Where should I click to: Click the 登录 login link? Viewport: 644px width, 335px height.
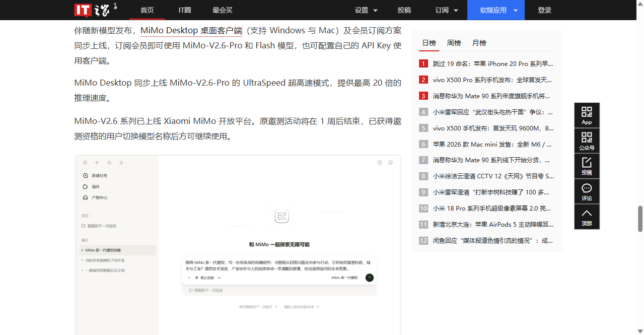point(545,10)
